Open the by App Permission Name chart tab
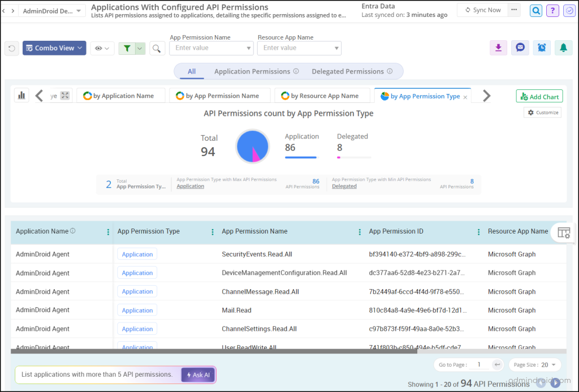 click(x=220, y=96)
